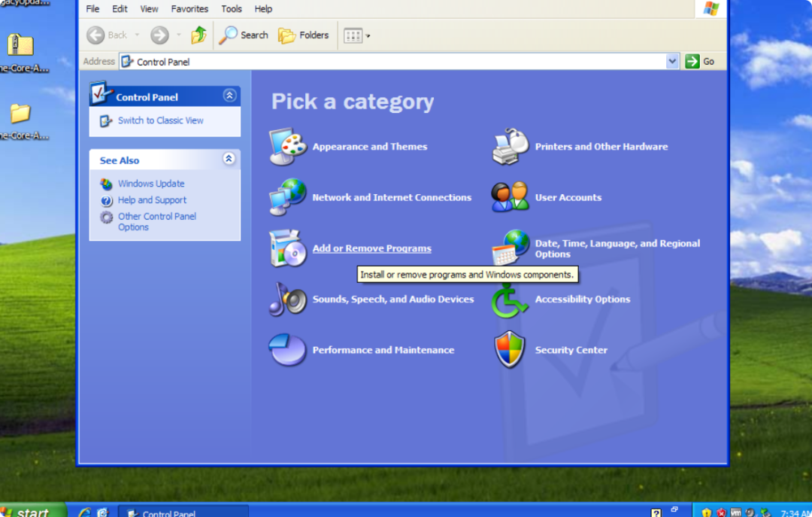Open the Accessibility Options wheelchair icon
Image resolution: width=812 pixels, height=517 pixels.
point(510,300)
